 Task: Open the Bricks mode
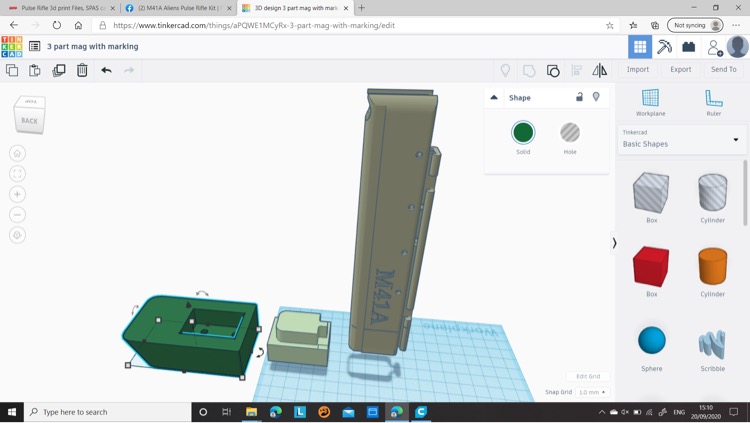point(688,47)
